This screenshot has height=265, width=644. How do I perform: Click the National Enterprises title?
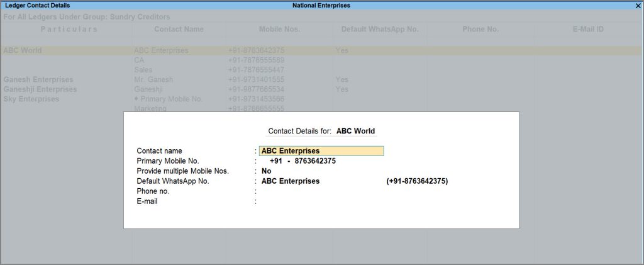click(321, 5)
